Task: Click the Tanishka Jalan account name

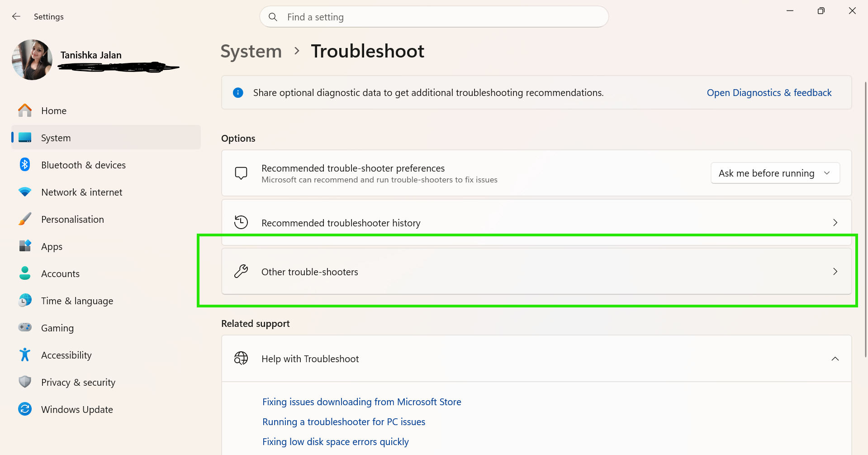Action: click(x=91, y=55)
